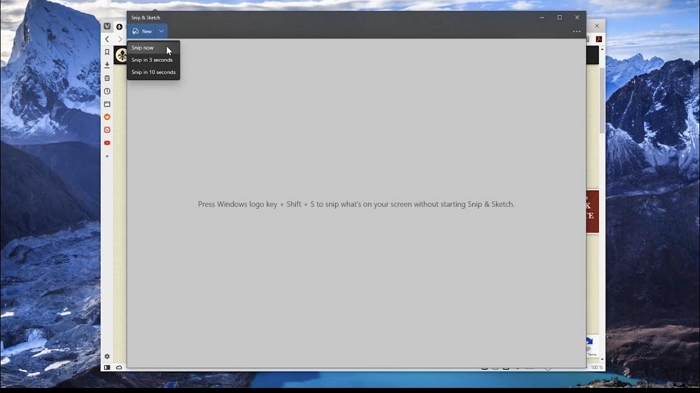This screenshot has width=700, height=393.
Task: Maximize the Snip & Sketch window
Action: [559, 17]
